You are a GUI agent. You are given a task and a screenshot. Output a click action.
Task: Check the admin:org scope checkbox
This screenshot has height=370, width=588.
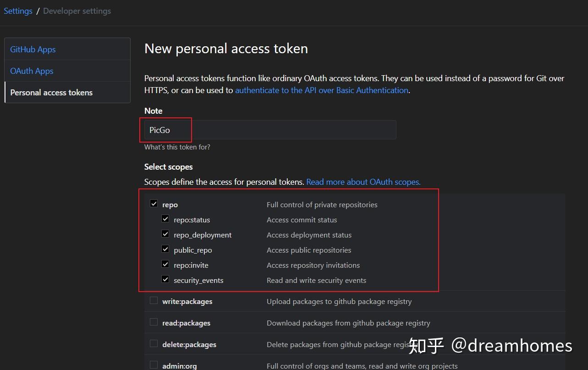pyautogui.click(x=154, y=364)
